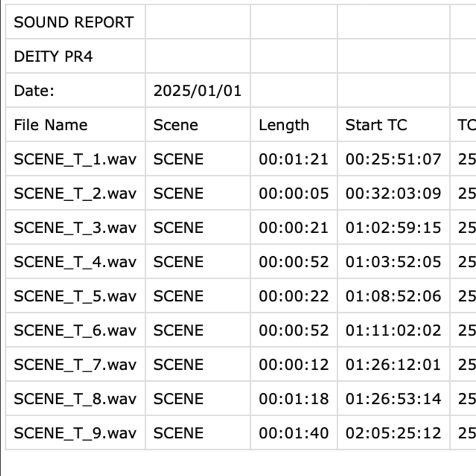
Task: Select the length cell 00:00:05
Action: (x=294, y=194)
